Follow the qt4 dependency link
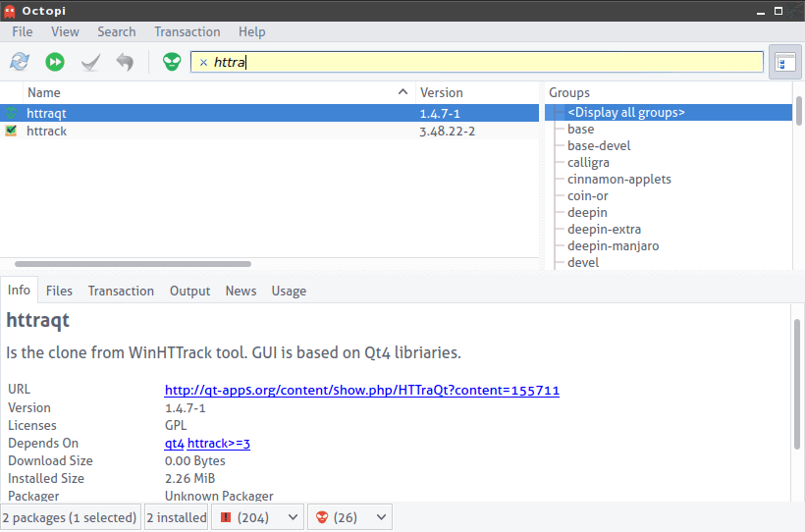805x532 pixels. click(174, 443)
